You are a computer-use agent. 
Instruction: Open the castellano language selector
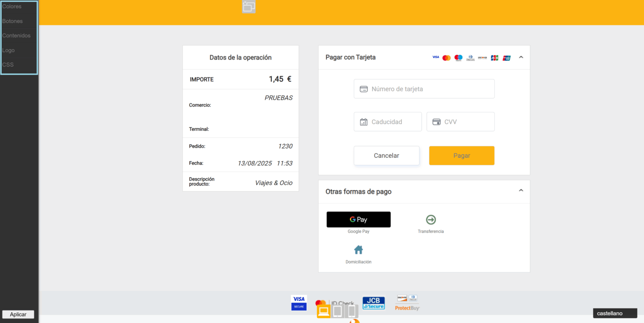(615, 314)
